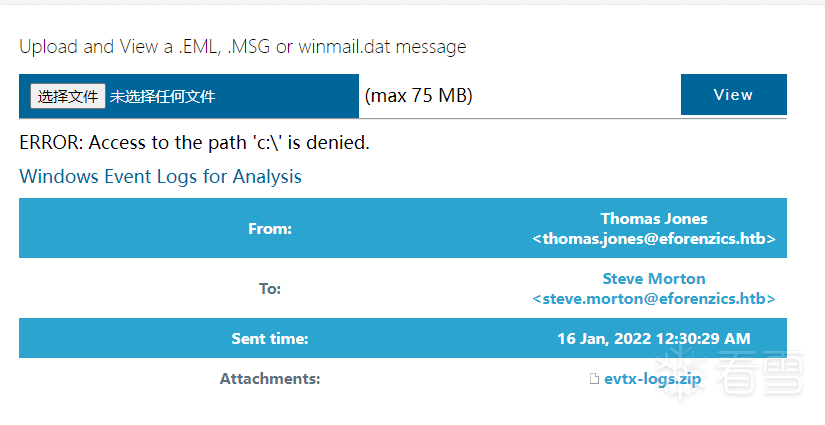This screenshot has height=425, width=825.
Task: Click the Attachments: row label
Action: pyautogui.click(x=269, y=379)
